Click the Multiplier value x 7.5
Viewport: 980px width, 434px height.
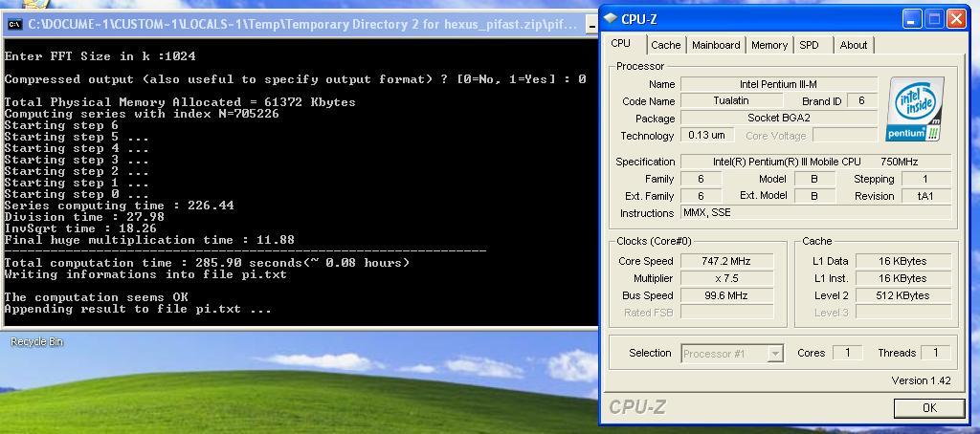pos(727,278)
